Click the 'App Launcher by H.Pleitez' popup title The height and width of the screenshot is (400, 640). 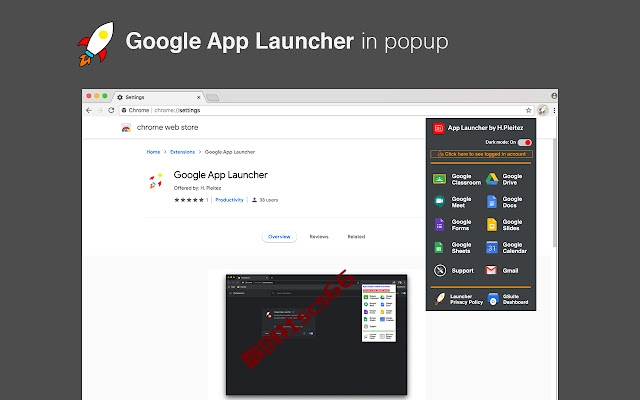[485, 128]
